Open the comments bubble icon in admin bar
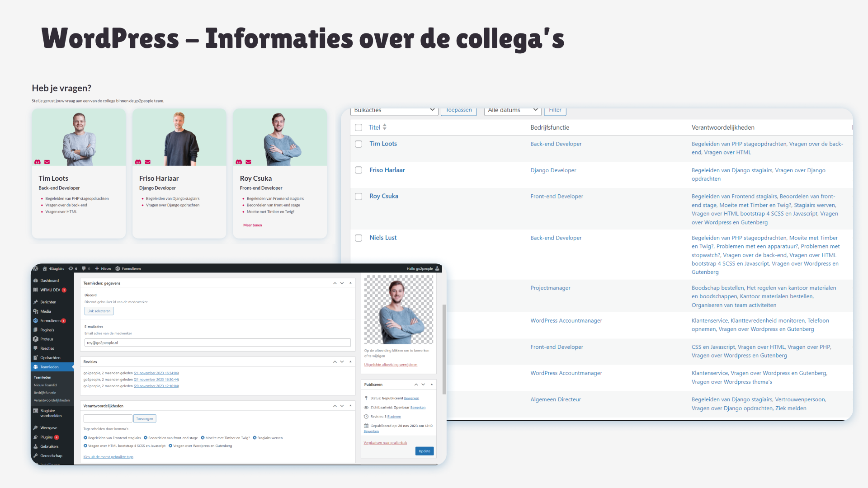Viewport: 868px width, 488px height. coord(84,268)
